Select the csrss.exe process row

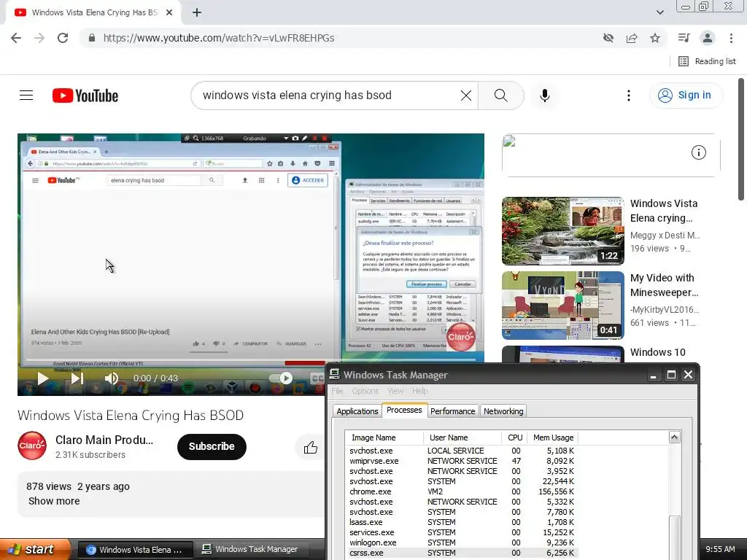pos(462,553)
